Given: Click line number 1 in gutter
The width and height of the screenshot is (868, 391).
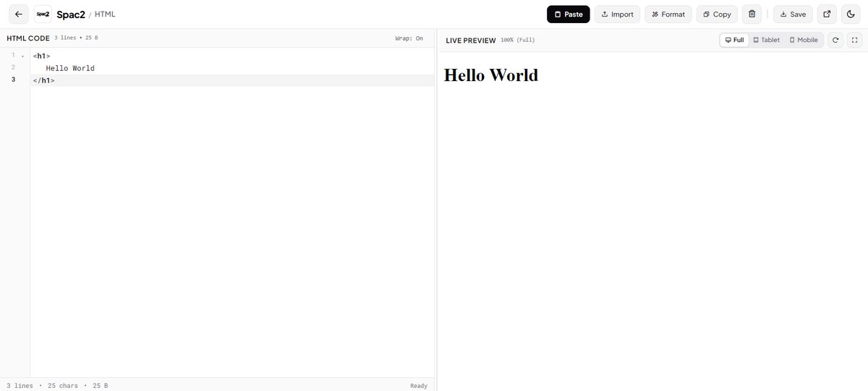Looking at the screenshot, I should pos(12,56).
